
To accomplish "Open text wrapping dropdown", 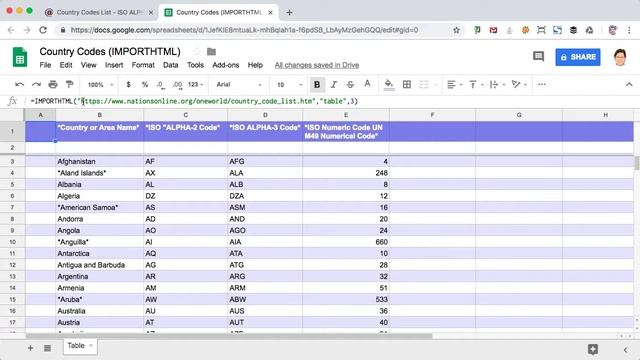I will [497, 84].
